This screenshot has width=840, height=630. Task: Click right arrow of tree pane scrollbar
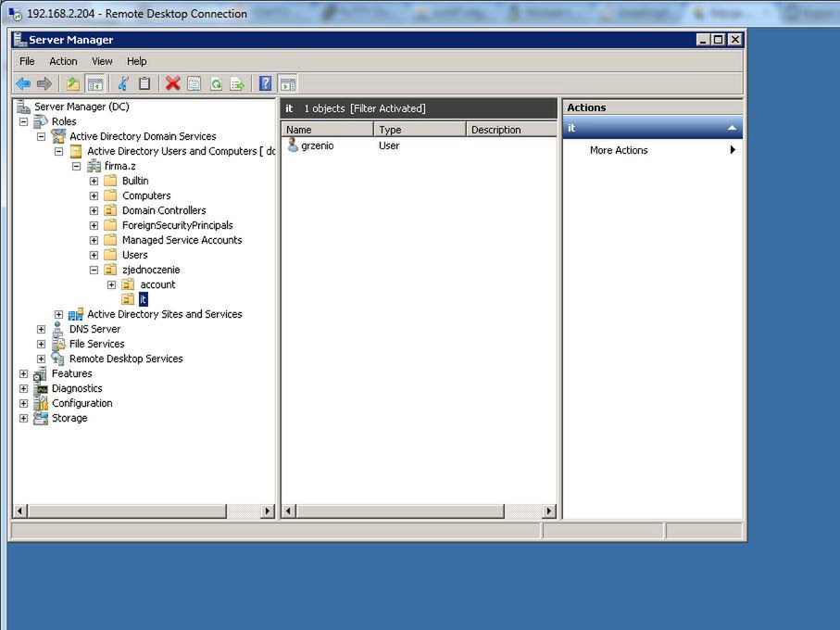(268, 511)
